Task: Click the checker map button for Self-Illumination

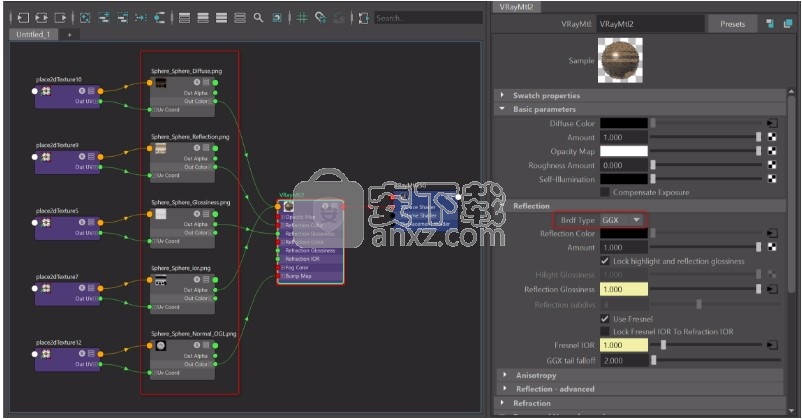Action: (x=772, y=179)
